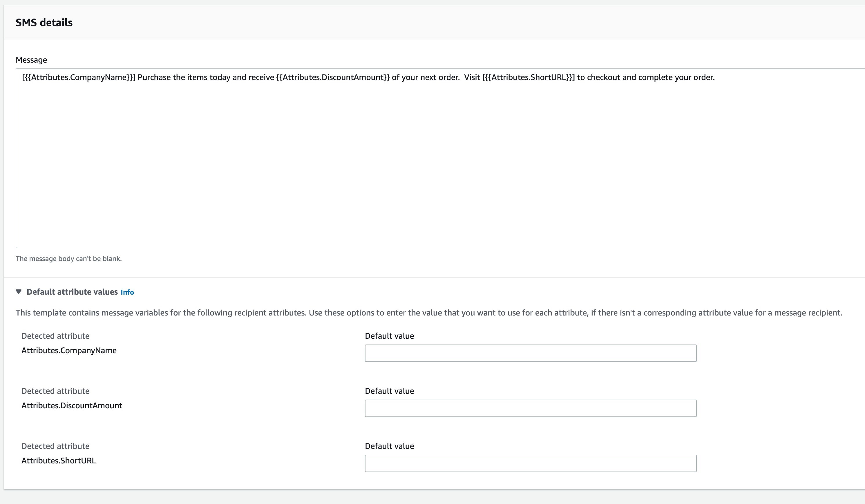The height and width of the screenshot is (504, 865).
Task: Click the description starting 'This template contains message variables'
Action: click(429, 313)
